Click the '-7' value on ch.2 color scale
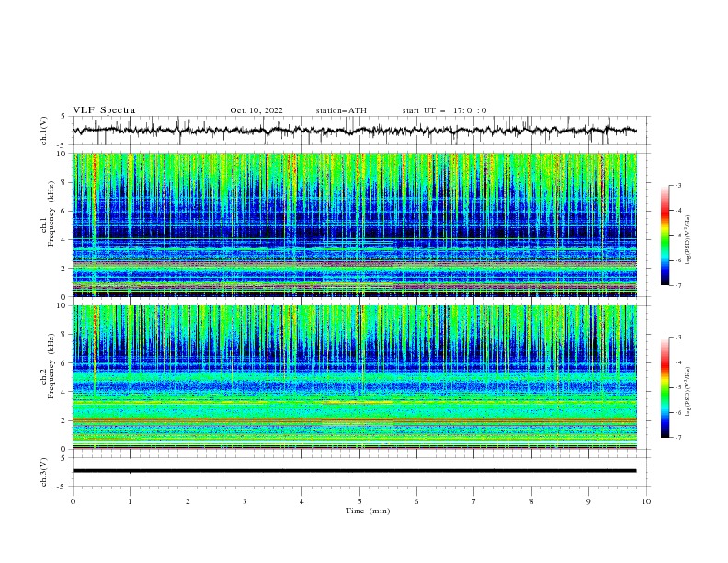The height and width of the screenshot is (563, 728). pos(677,438)
